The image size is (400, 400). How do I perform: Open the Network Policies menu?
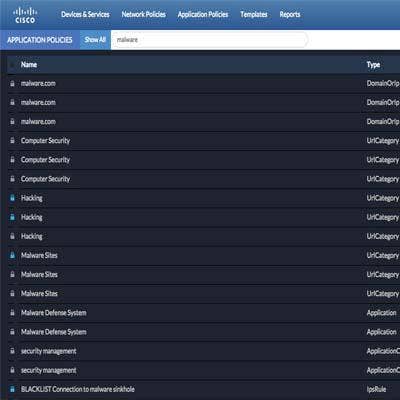[144, 14]
